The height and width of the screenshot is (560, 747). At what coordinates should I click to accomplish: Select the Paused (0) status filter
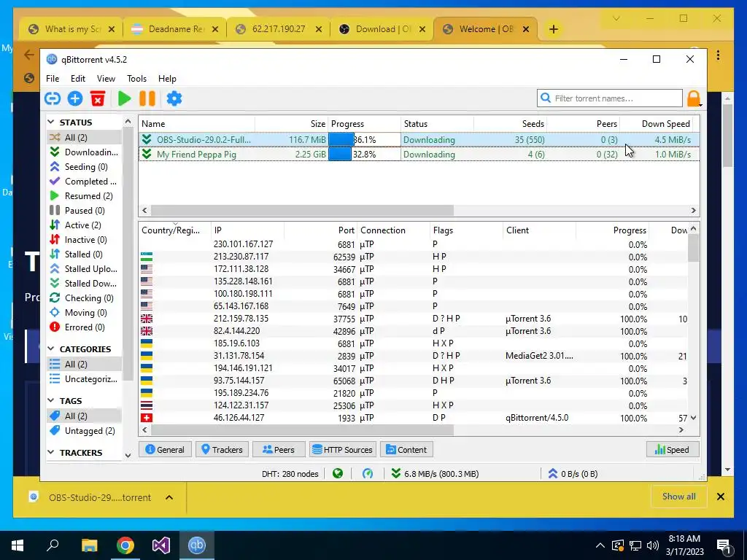85,211
